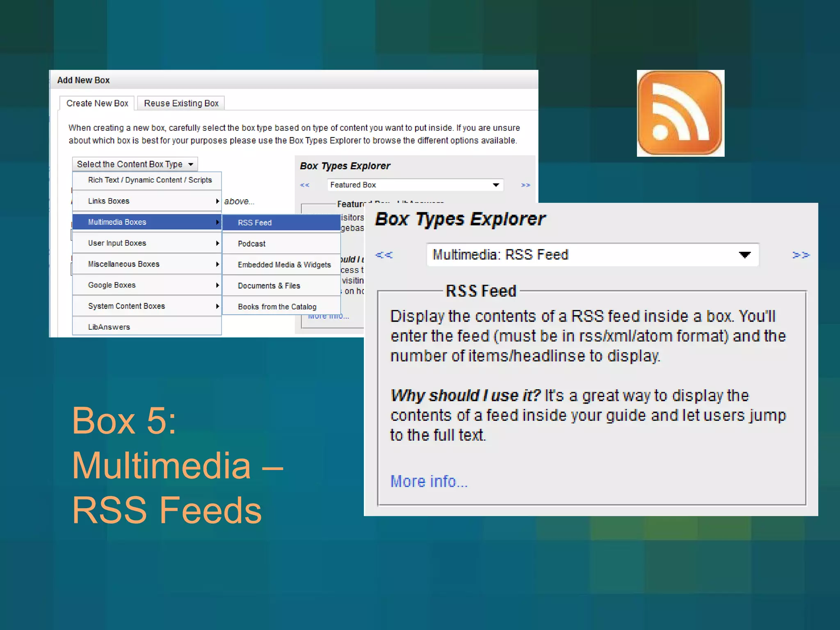Pick Books from the Catalog option

coord(281,307)
